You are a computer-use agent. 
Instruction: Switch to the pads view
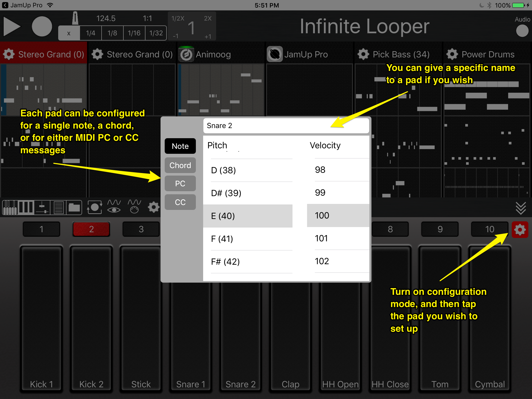tap(26, 208)
